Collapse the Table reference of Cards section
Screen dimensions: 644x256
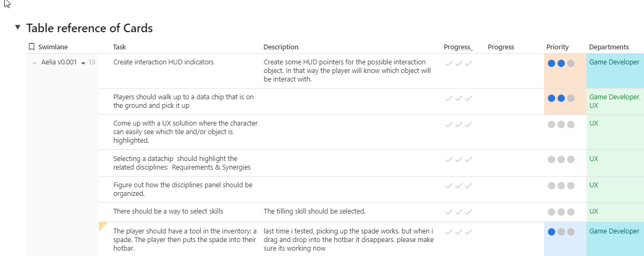coord(18,27)
